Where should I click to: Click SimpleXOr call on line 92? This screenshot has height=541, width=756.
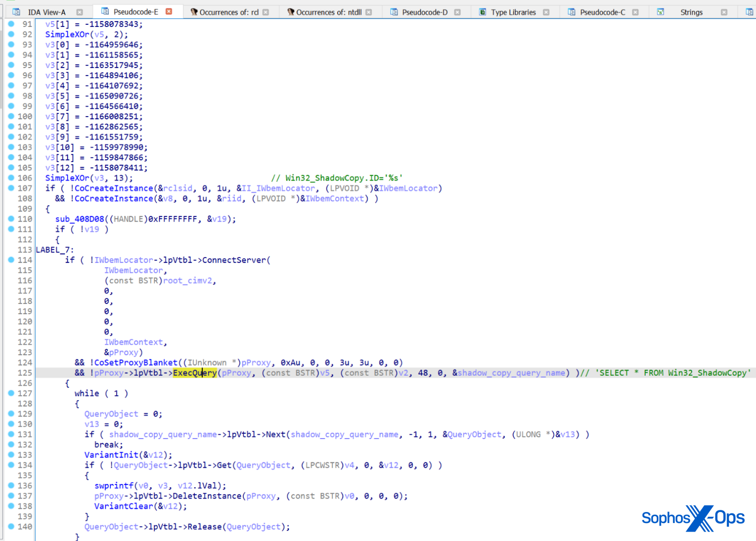coord(67,35)
